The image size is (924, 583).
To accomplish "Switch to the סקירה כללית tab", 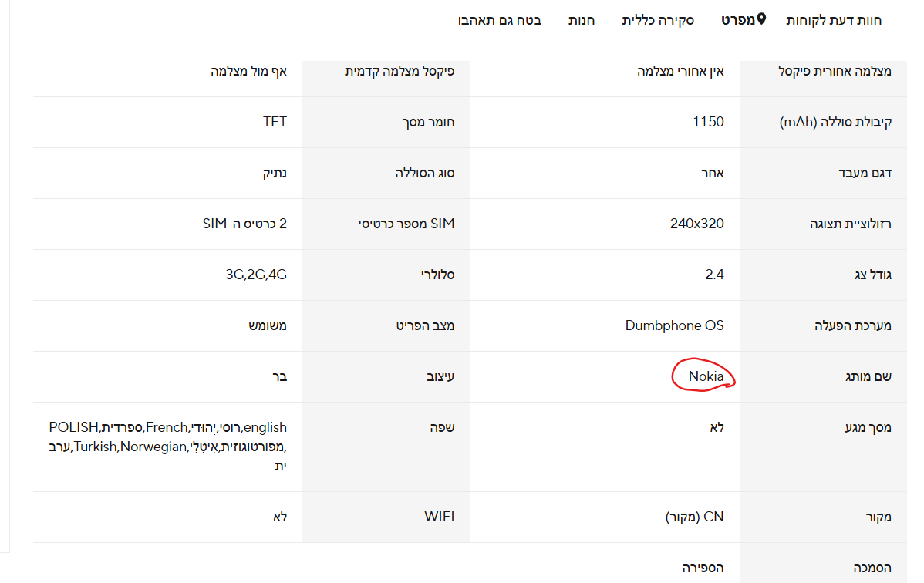I will point(658,20).
